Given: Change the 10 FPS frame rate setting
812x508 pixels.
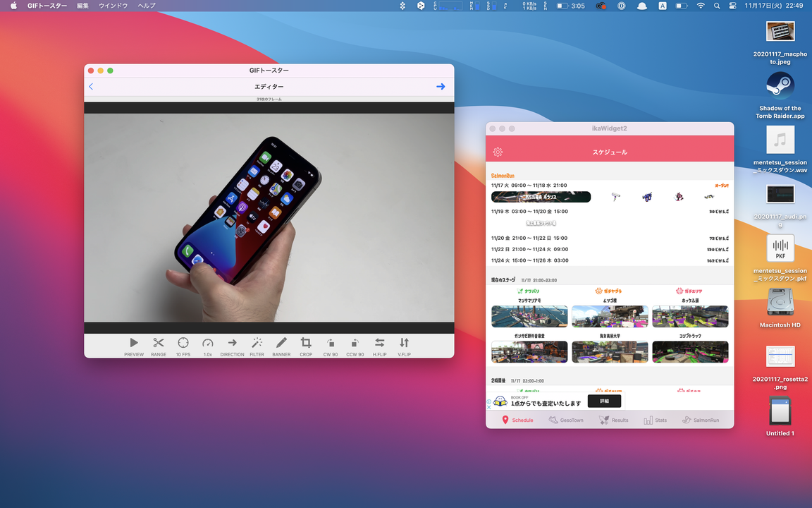Looking at the screenshot, I should click(183, 346).
